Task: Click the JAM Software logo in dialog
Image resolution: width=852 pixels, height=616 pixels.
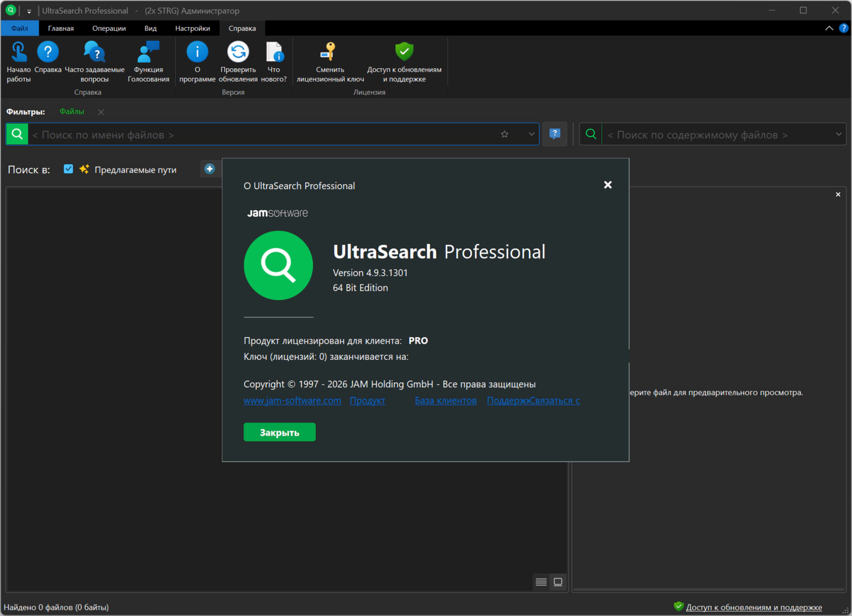Action: [277, 213]
